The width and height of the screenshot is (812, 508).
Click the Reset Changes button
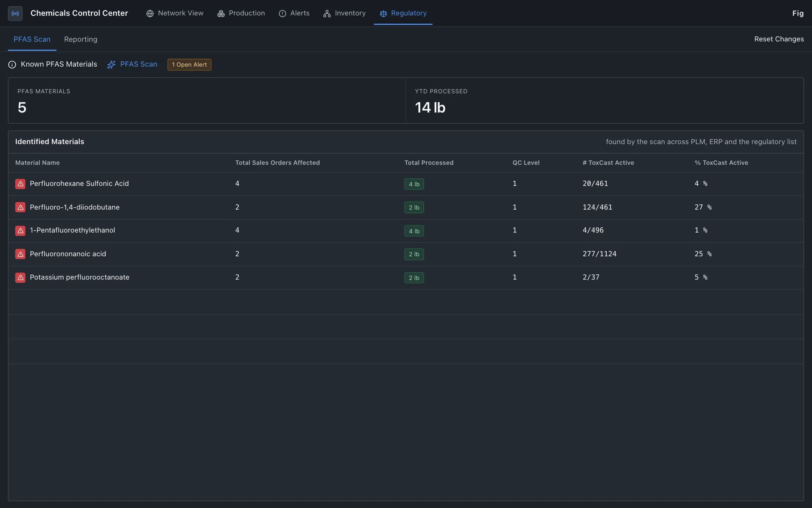pyautogui.click(x=779, y=39)
